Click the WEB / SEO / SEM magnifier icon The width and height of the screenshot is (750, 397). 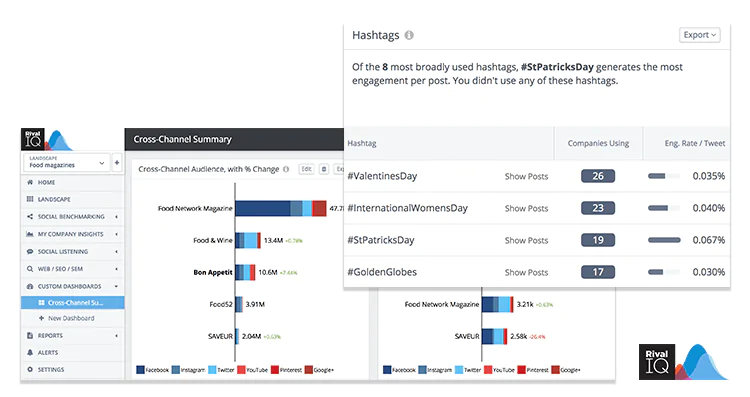(30, 269)
